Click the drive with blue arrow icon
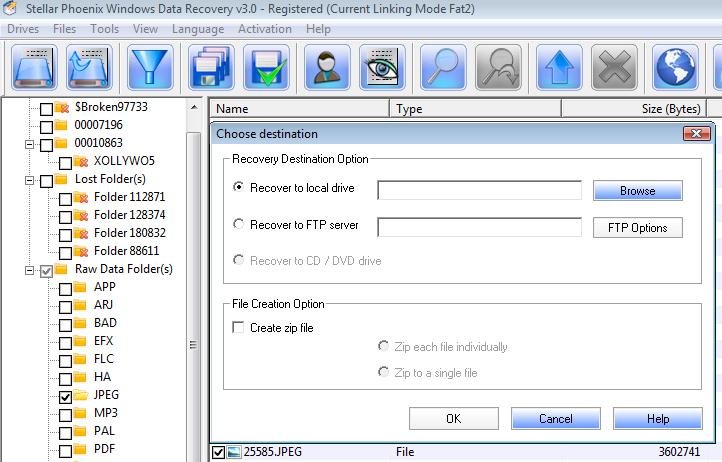The image size is (722, 462). 89,67
